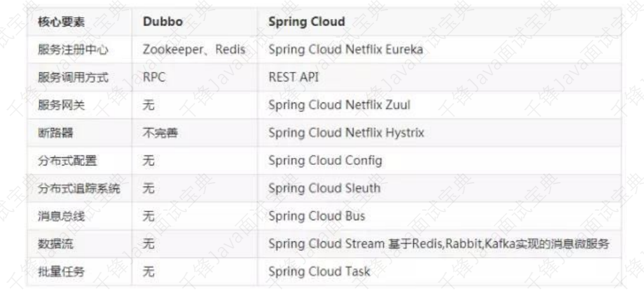
Task: Click the Spring Cloud Config cell
Action: (x=325, y=160)
